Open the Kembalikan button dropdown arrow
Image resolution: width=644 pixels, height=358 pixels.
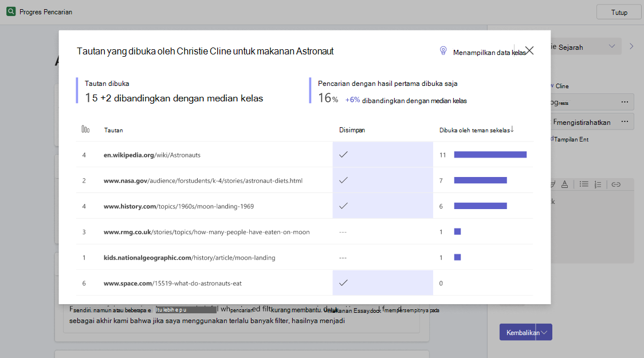pyautogui.click(x=545, y=332)
